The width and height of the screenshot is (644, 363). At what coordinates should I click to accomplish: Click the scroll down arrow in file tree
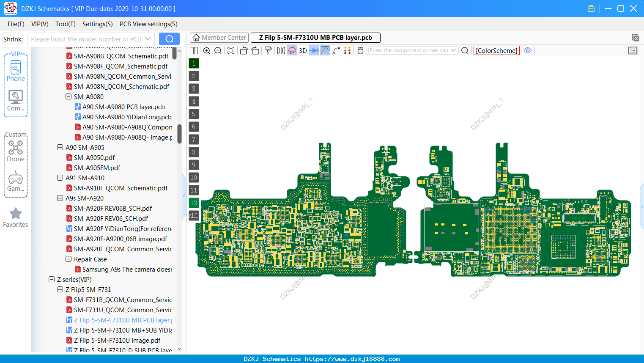[179, 349]
